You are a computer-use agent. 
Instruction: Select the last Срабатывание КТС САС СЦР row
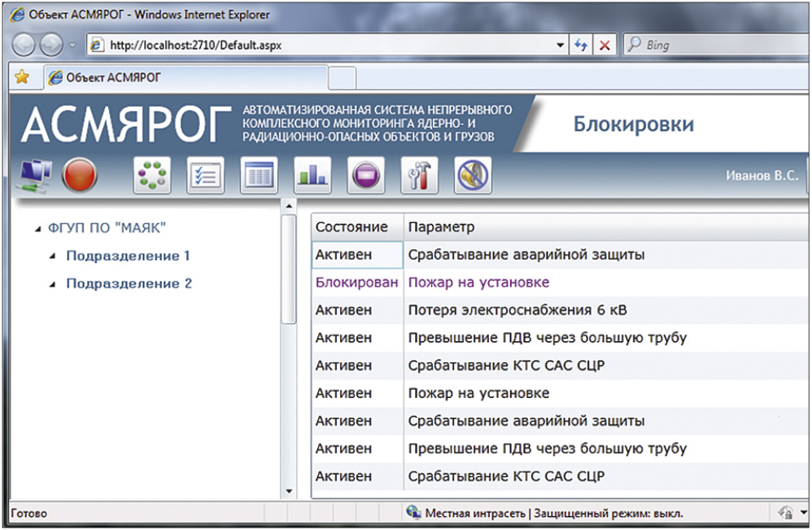click(x=561, y=476)
